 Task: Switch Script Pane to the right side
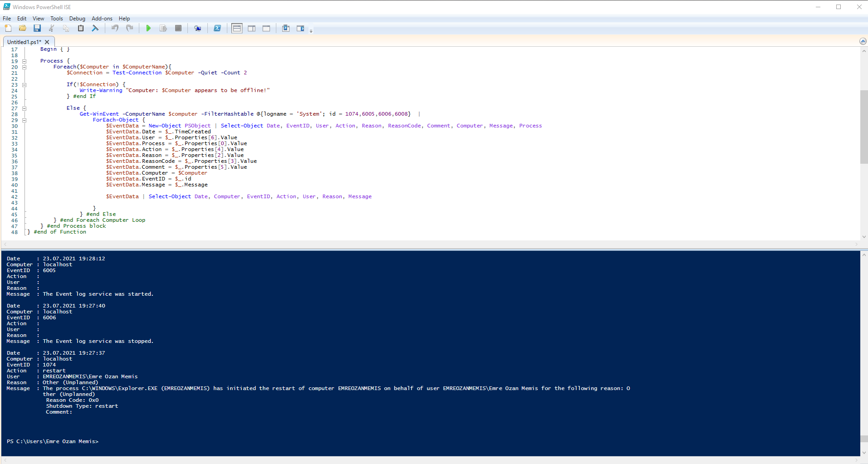(x=252, y=28)
